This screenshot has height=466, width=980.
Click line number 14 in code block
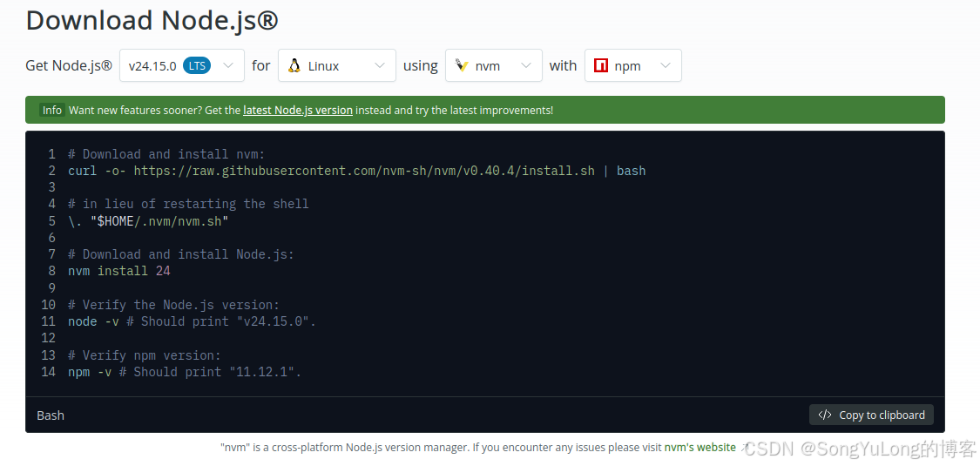[48, 372]
